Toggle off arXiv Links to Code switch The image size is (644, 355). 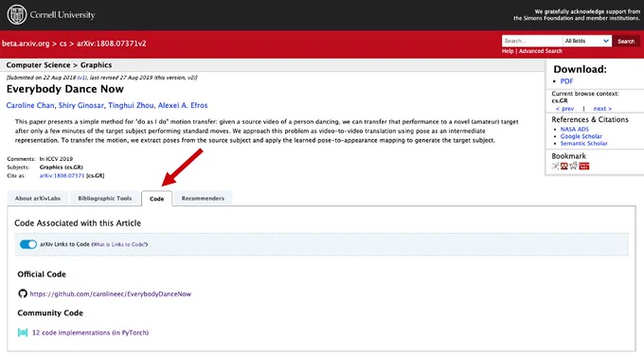tap(28, 244)
